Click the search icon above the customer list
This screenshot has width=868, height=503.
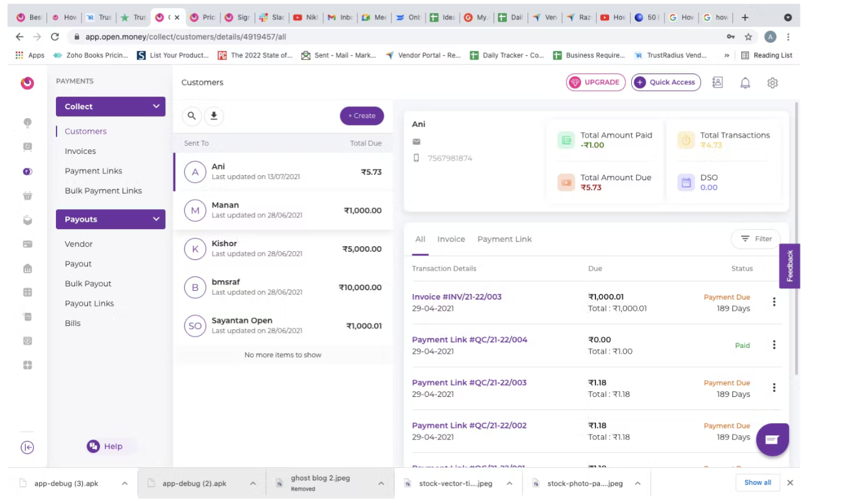pyautogui.click(x=192, y=116)
